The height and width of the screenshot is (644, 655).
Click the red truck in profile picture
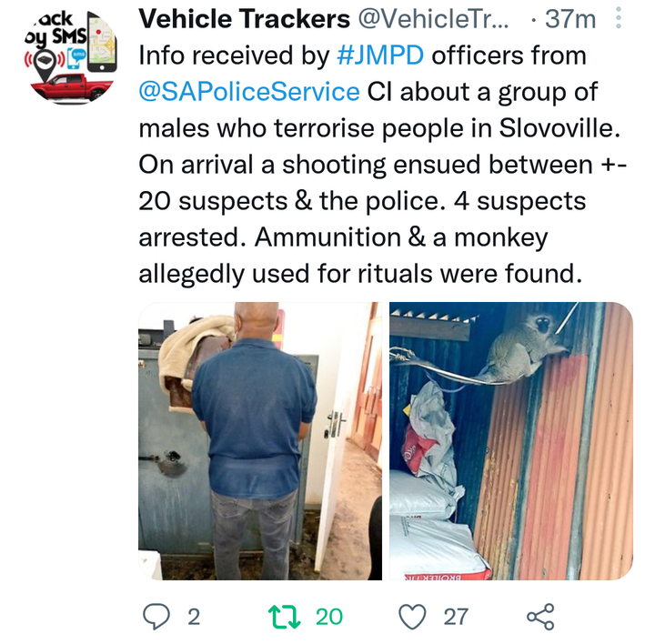point(72,87)
